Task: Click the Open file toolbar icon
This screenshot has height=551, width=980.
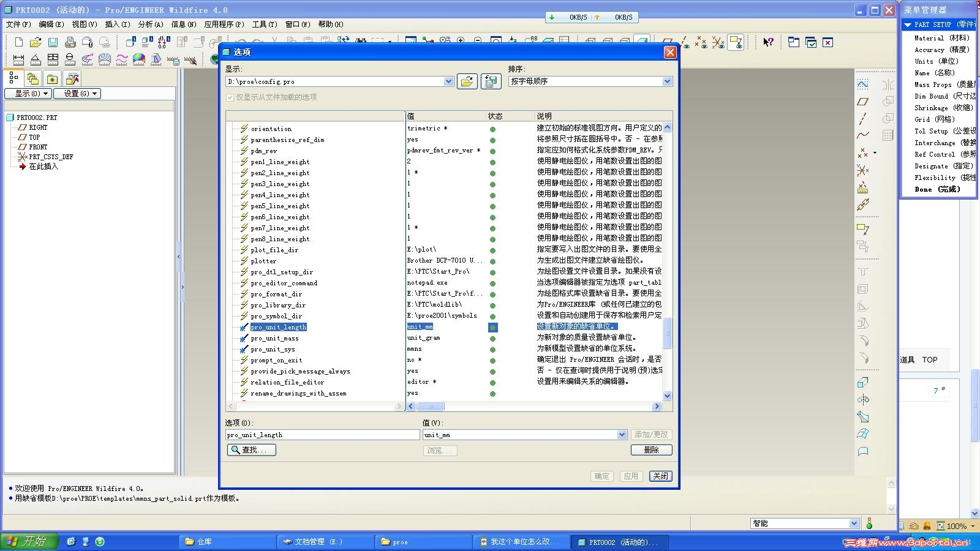Action: [36, 42]
